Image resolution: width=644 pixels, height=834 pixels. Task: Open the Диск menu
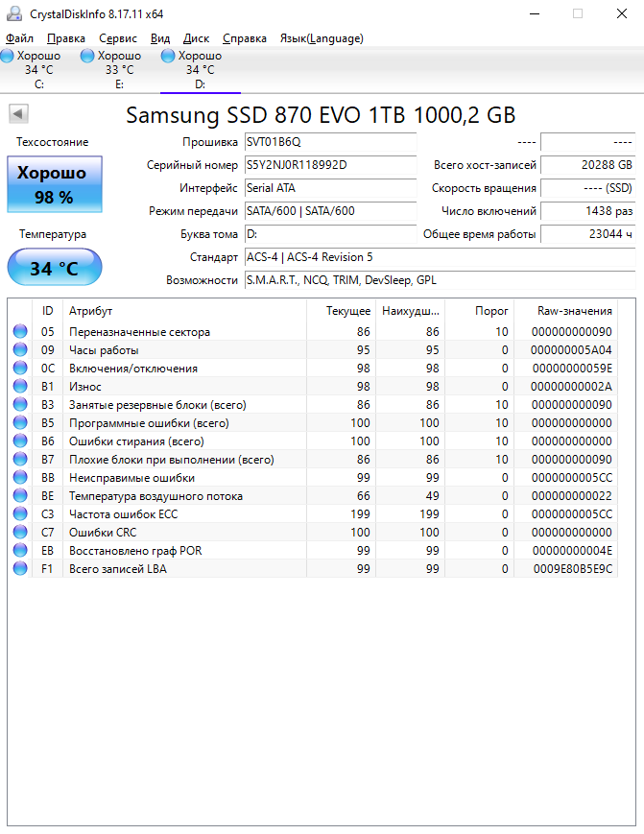pos(196,38)
